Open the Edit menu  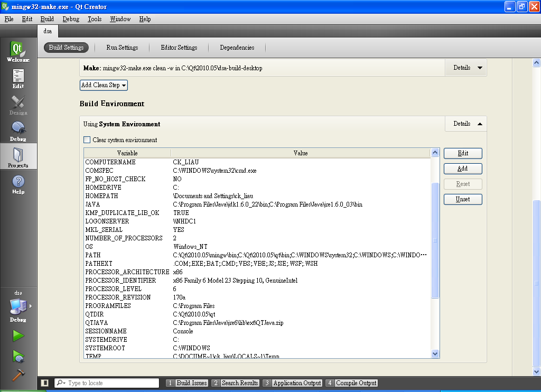(x=27, y=19)
